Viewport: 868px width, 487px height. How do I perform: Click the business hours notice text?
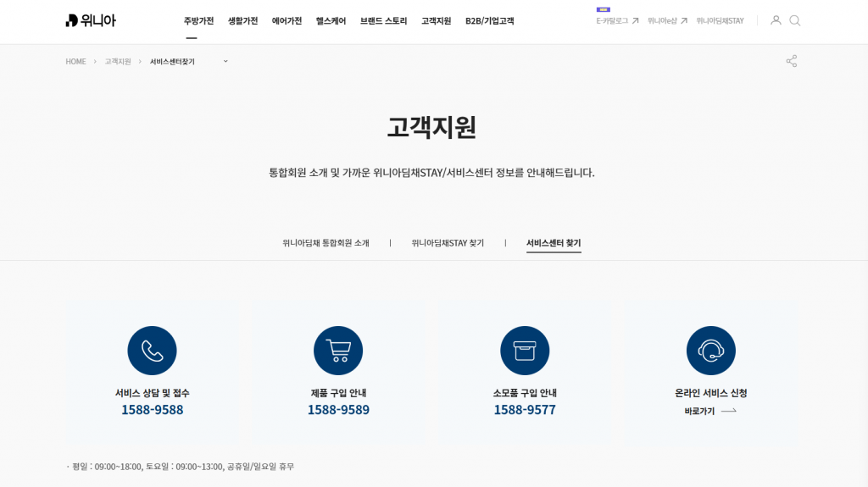[x=181, y=467]
